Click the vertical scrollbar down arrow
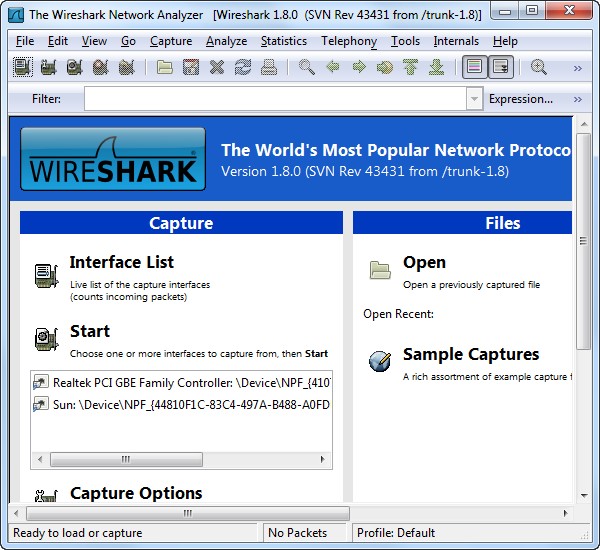The height and width of the screenshot is (550, 600). tap(584, 496)
